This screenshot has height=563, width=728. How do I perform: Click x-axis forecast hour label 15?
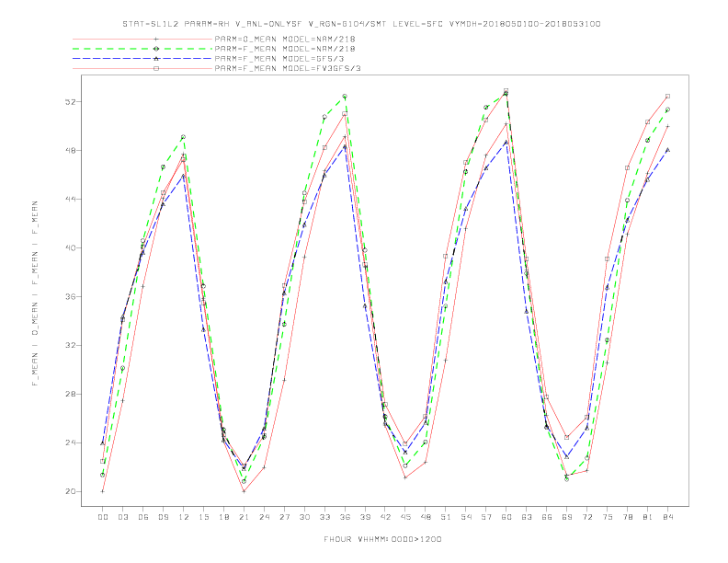(203, 517)
